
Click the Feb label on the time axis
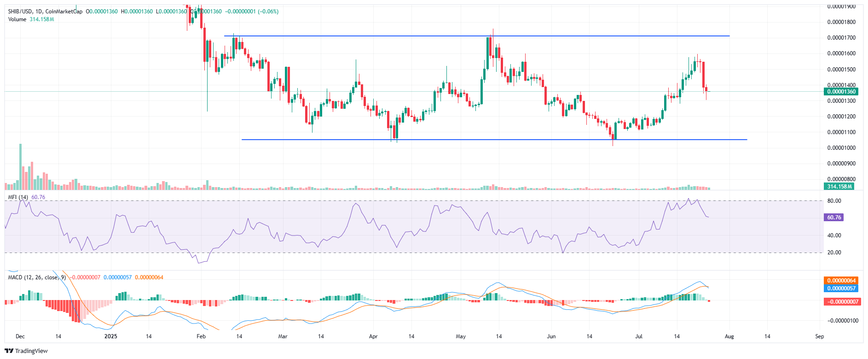pos(201,336)
